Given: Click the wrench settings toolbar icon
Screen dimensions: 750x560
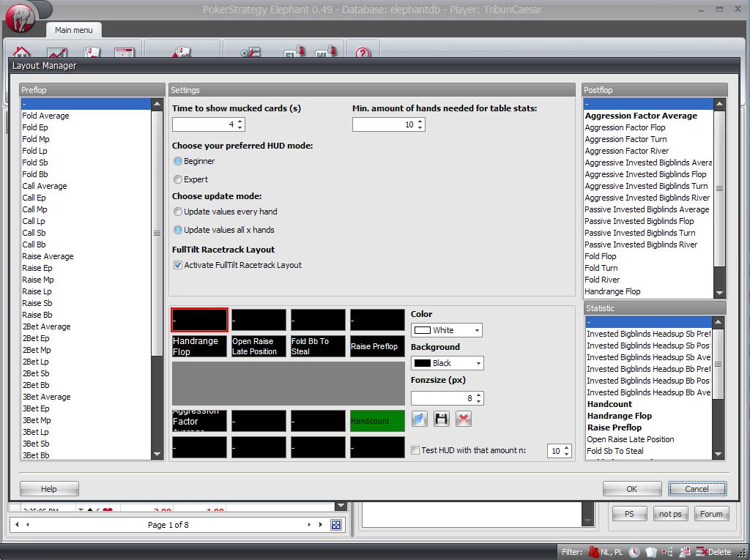Looking at the screenshot, I should 250,52.
